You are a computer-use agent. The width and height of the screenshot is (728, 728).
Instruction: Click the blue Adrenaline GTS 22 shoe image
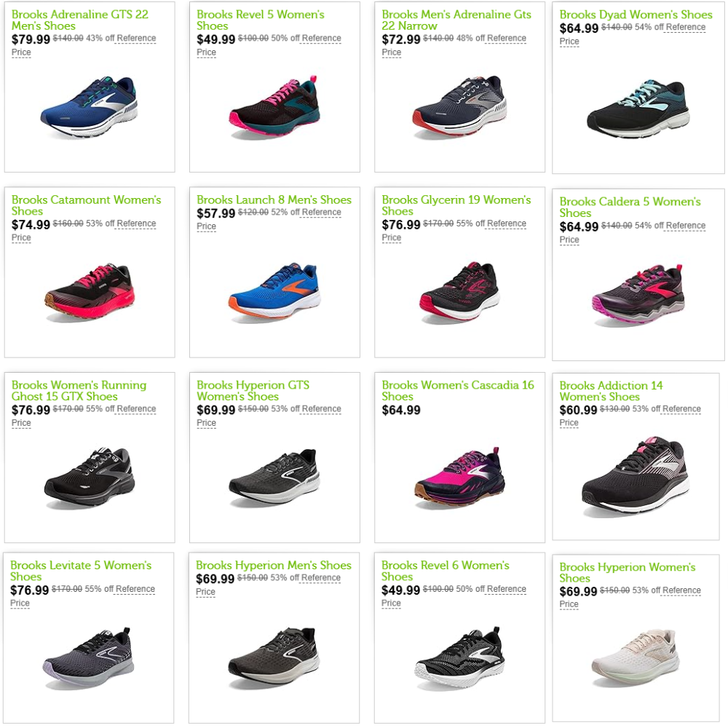coord(89,108)
